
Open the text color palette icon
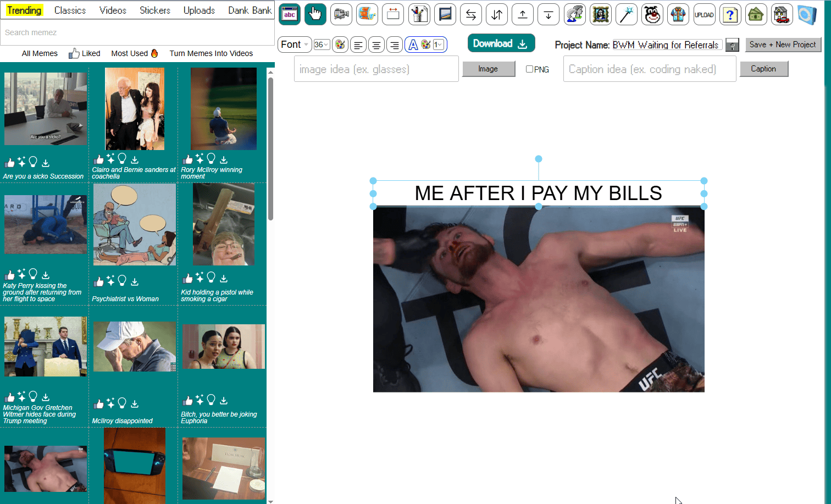pos(340,45)
